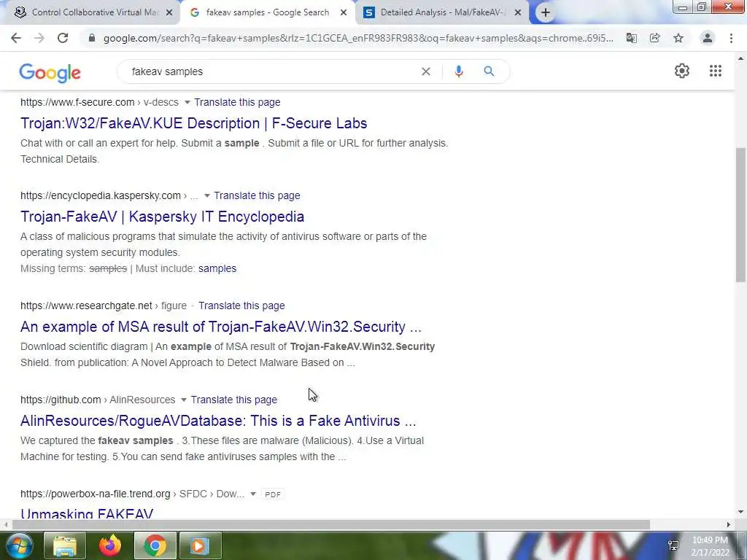Click the https://encyclopedia.kaspersky.com URL text

tap(101, 195)
